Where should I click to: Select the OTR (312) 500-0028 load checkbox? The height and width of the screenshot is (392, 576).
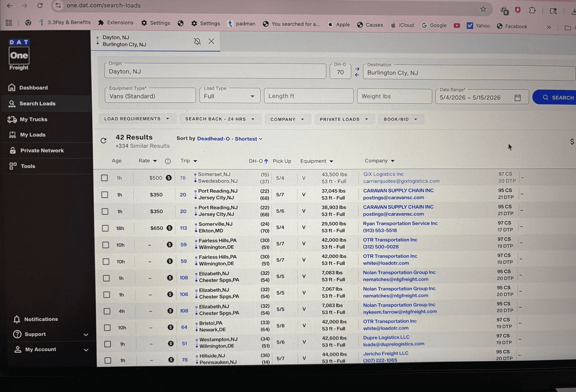[106, 245]
